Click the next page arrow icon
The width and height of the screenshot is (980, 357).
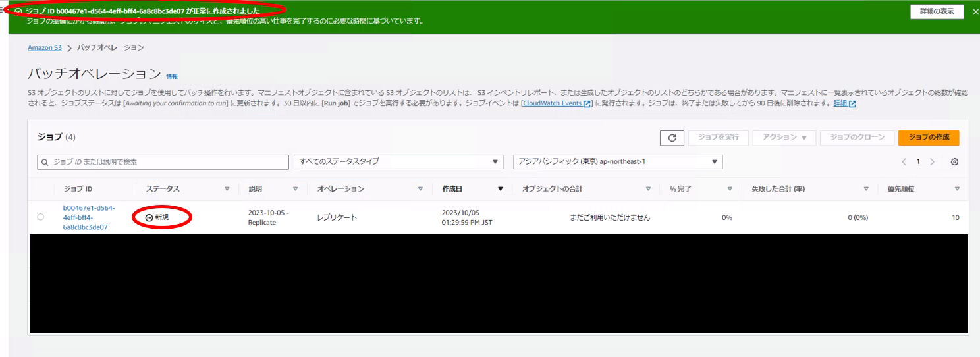tap(932, 162)
